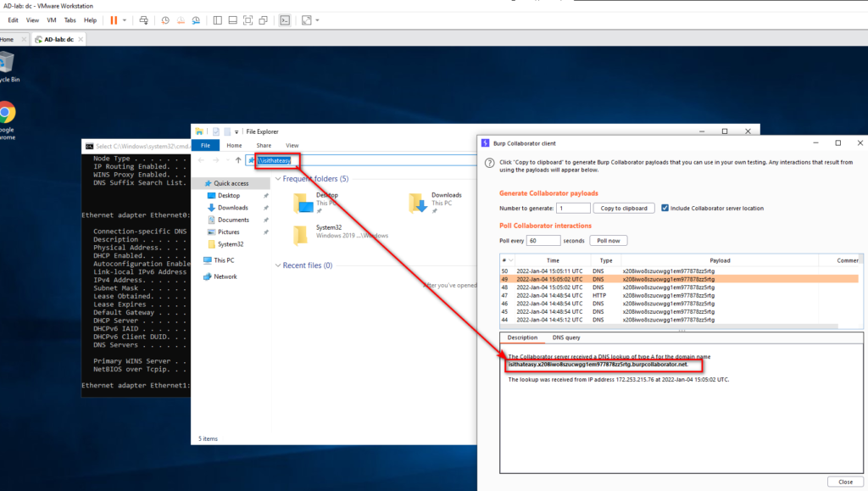Select Downloads in navigation pane
Viewport: 868px width, 491px height.
(232, 208)
